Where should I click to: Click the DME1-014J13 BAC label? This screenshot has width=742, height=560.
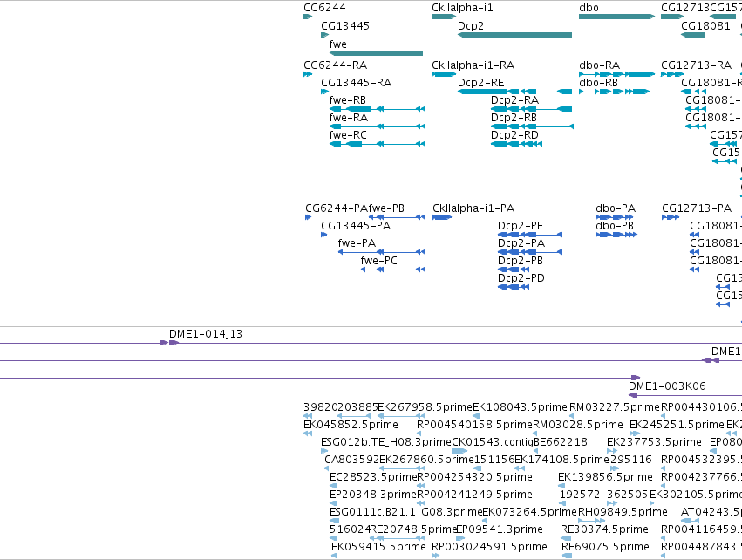(206, 334)
